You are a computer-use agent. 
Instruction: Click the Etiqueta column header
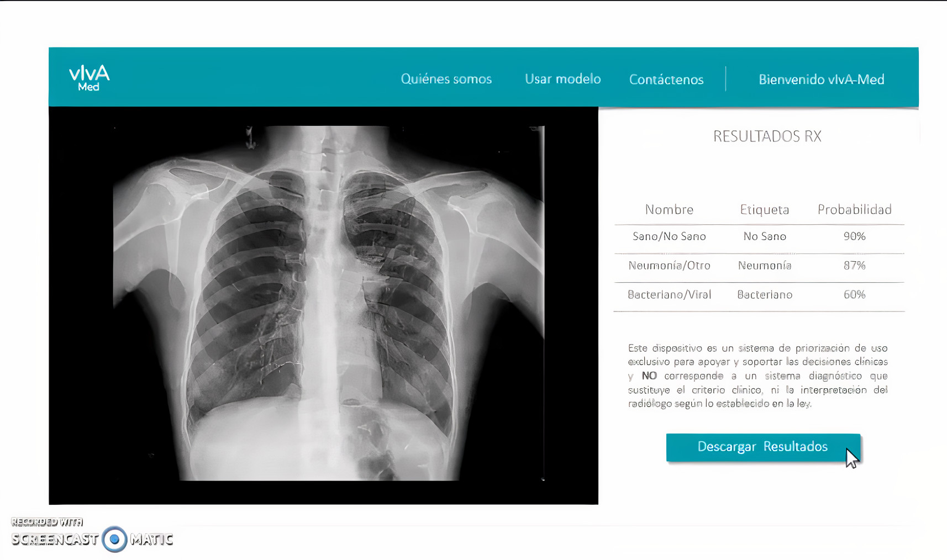tap(764, 210)
